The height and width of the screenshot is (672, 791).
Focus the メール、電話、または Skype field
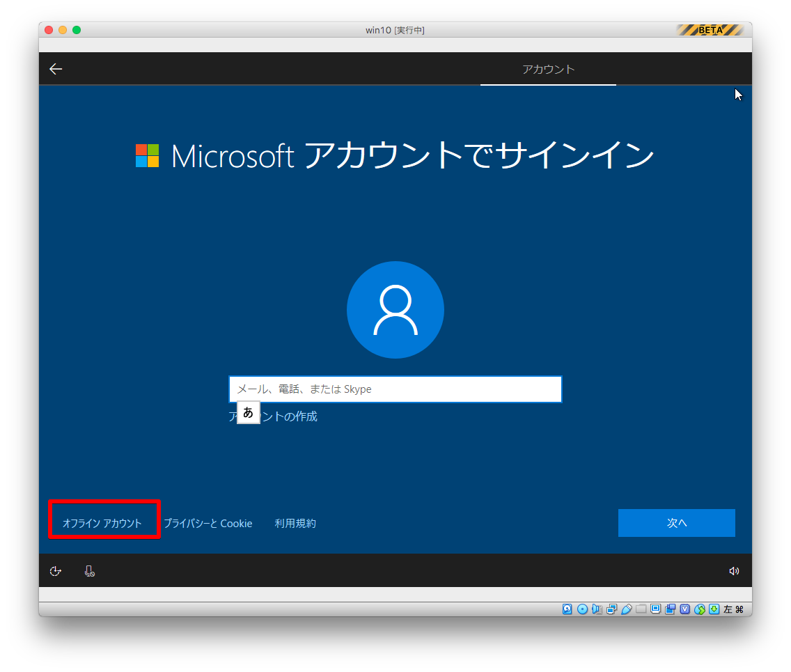coord(395,389)
